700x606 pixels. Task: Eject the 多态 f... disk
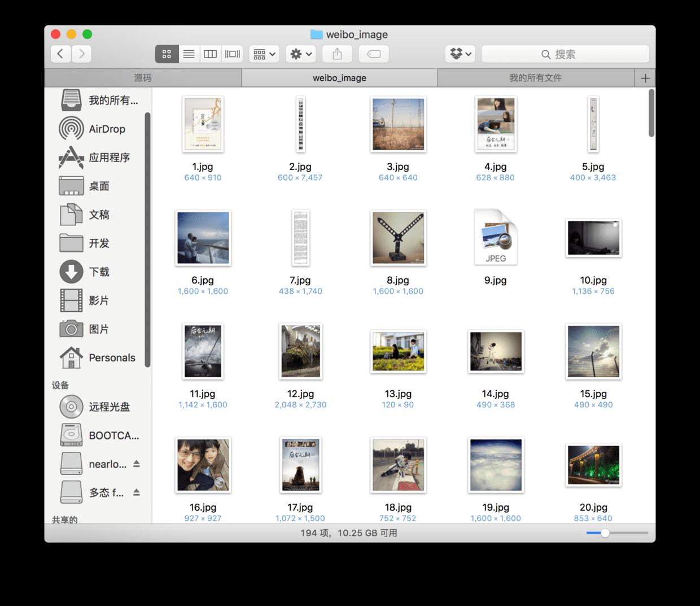pyautogui.click(x=137, y=492)
